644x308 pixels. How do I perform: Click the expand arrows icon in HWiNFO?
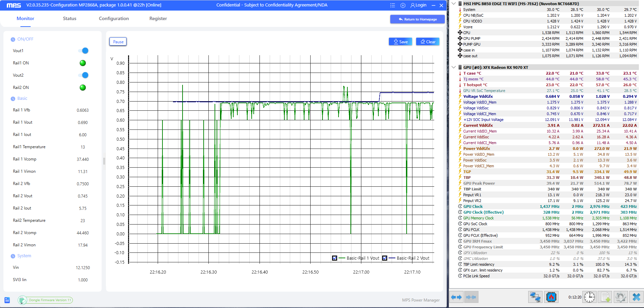tap(456, 297)
